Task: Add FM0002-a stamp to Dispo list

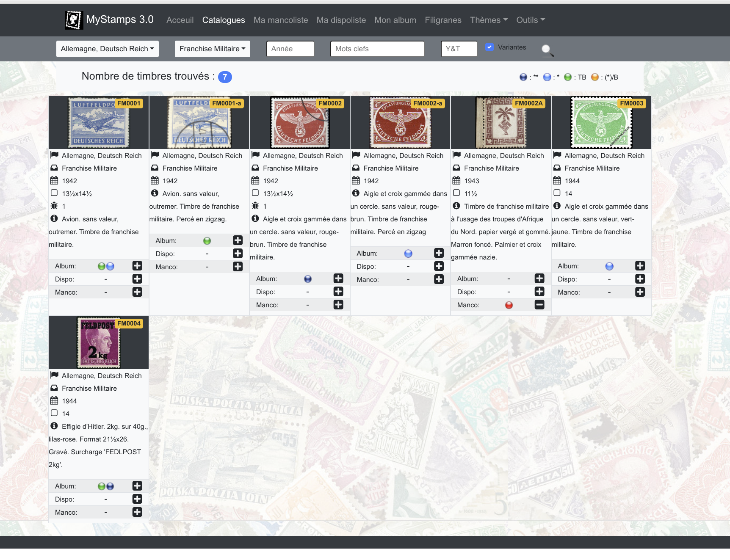Action: [439, 266]
